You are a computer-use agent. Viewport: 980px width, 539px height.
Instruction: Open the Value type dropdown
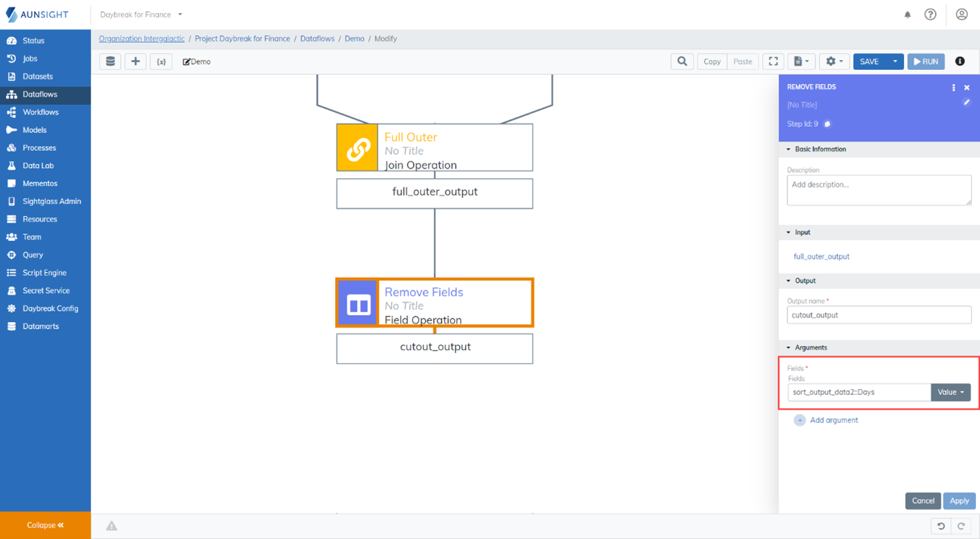951,392
